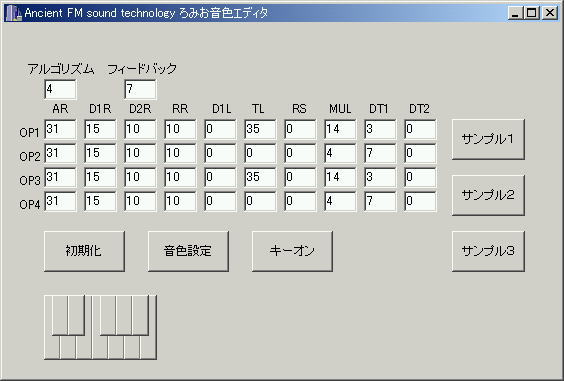Play the first black key on keyboard
The width and height of the screenshot is (564, 381).
point(60,315)
